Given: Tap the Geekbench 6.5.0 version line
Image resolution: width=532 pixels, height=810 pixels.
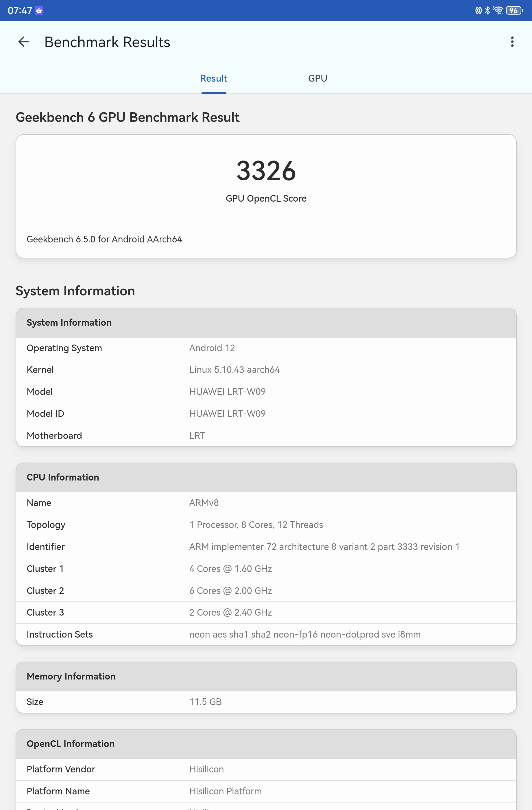Looking at the screenshot, I should (104, 239).
